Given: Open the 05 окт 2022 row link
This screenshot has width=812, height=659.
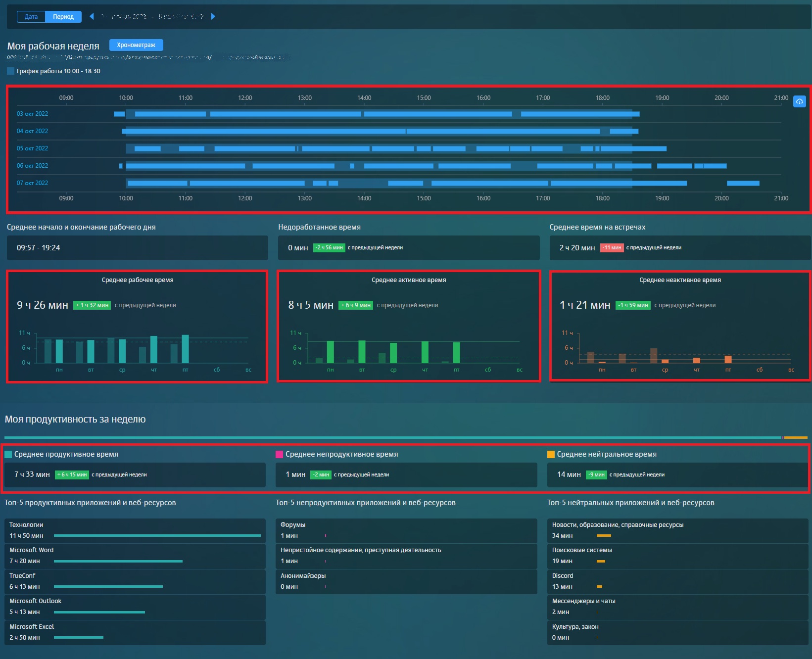Looking at the screenshot, I should click(x=32, y=148).
